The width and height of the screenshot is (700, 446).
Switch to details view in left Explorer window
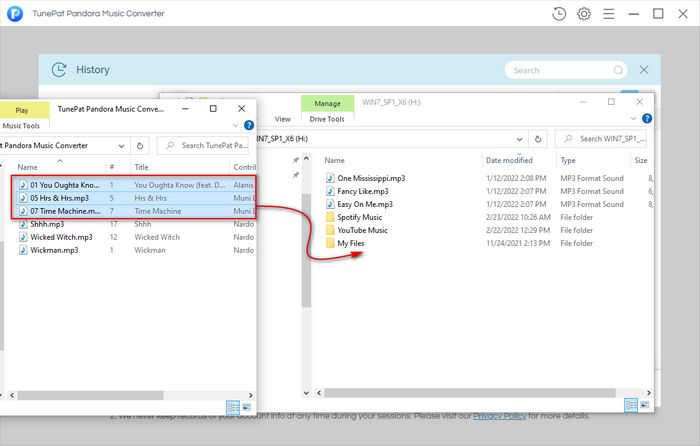(233, 407)
